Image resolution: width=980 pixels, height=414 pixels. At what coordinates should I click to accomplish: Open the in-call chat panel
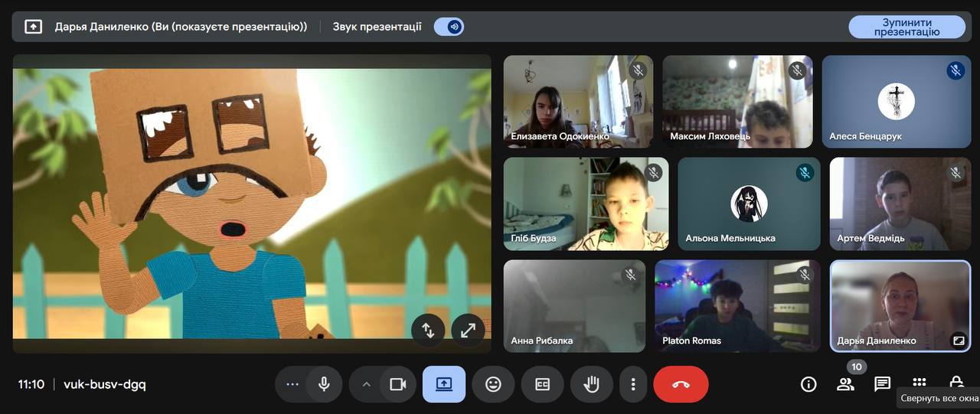click(882, 384)
